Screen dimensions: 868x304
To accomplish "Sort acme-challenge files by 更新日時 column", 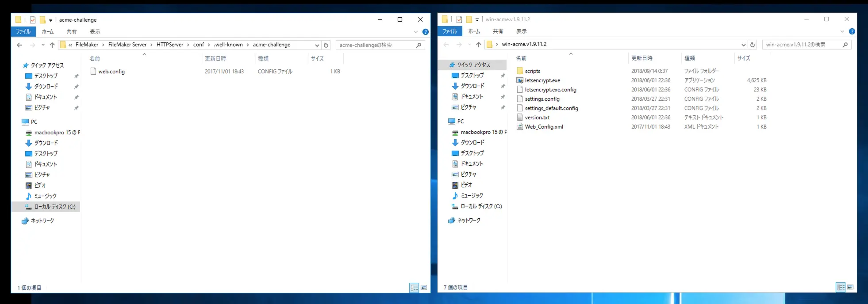I will (x=228, y=58).
